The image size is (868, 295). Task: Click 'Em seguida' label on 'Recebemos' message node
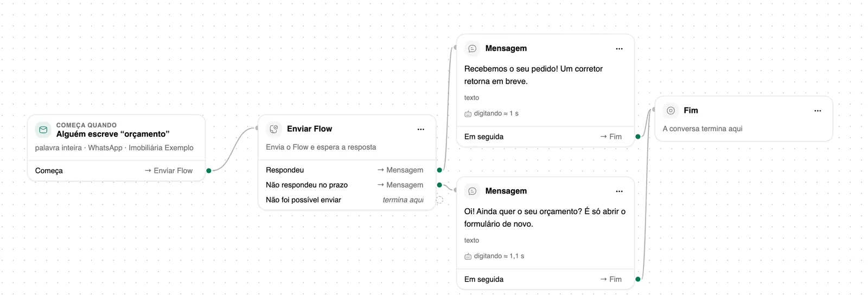click(484, 137)
